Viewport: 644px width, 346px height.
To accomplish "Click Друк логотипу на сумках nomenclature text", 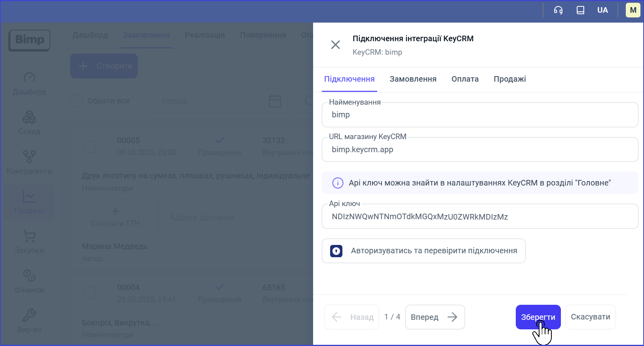I will click(x=197, y=176).
